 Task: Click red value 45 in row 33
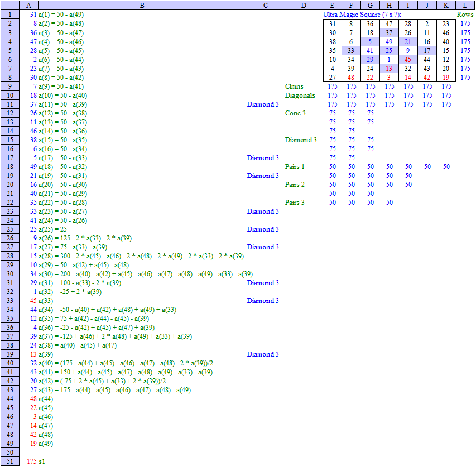(33, 301)
